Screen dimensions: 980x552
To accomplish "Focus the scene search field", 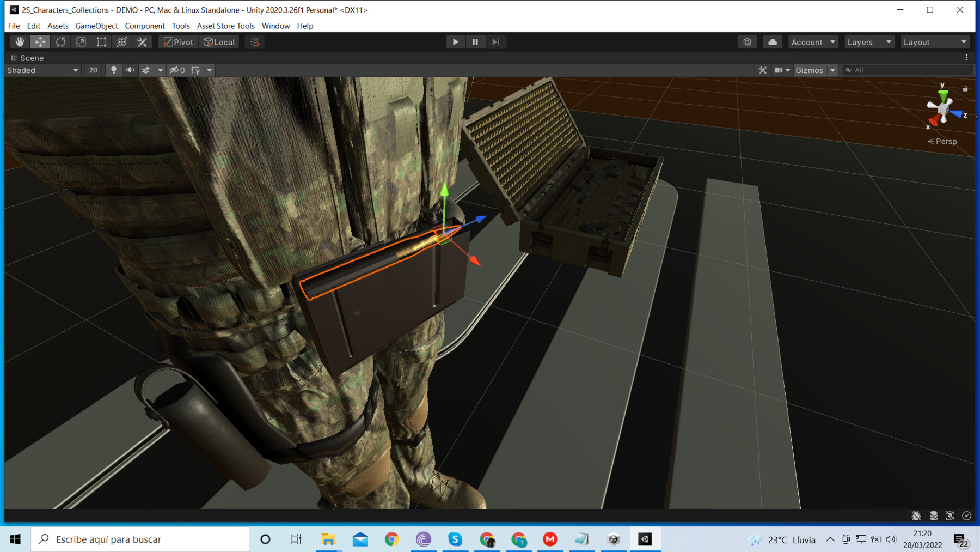I will coord(907,70).
